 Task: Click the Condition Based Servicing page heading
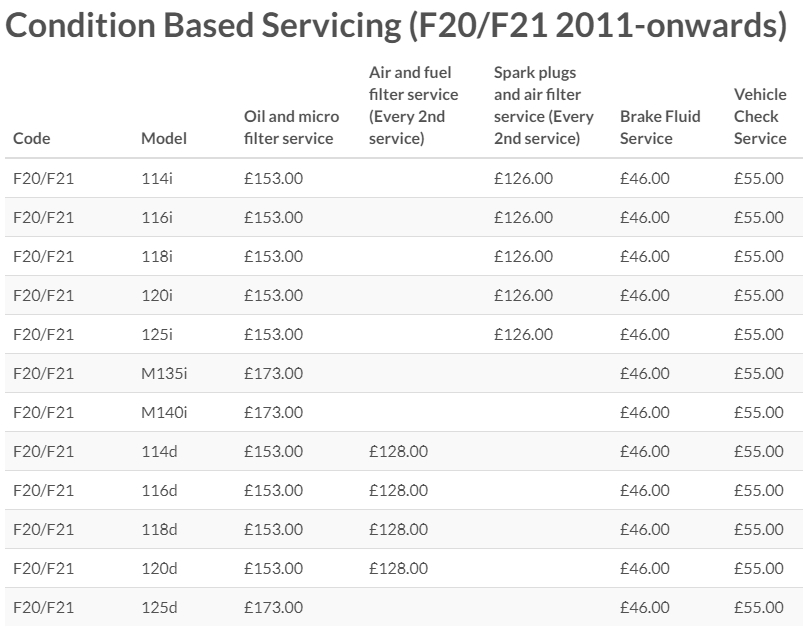396,26
